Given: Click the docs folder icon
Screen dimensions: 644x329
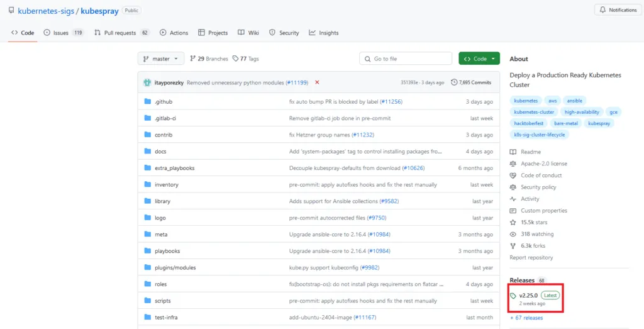Looking at the screenshot, I should tap(148, 151).
